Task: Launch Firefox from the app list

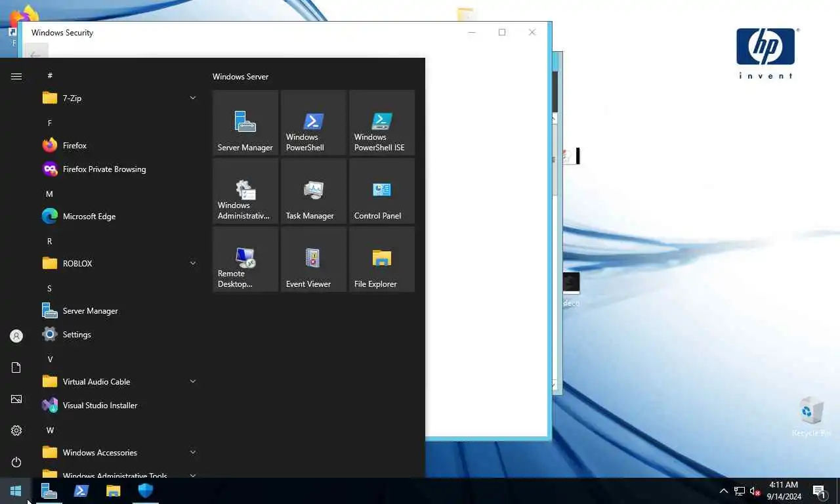Action: (x=119, y=146)
